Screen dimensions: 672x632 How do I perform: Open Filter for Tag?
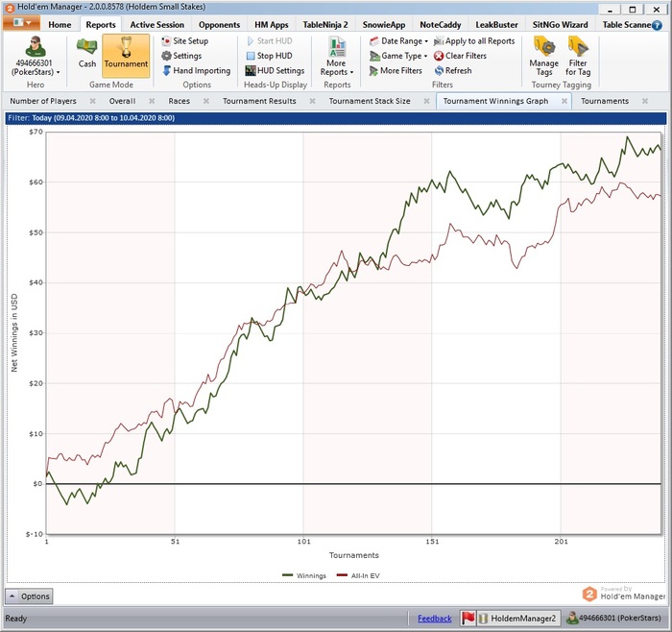point(578,57)
